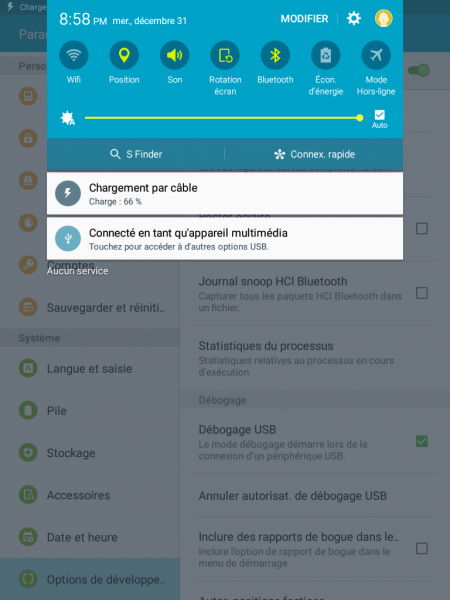The height and width of the screenshot is (600, 450).
Task: Uncheck the Débogage USB checkbox
Action: (422, 441)
